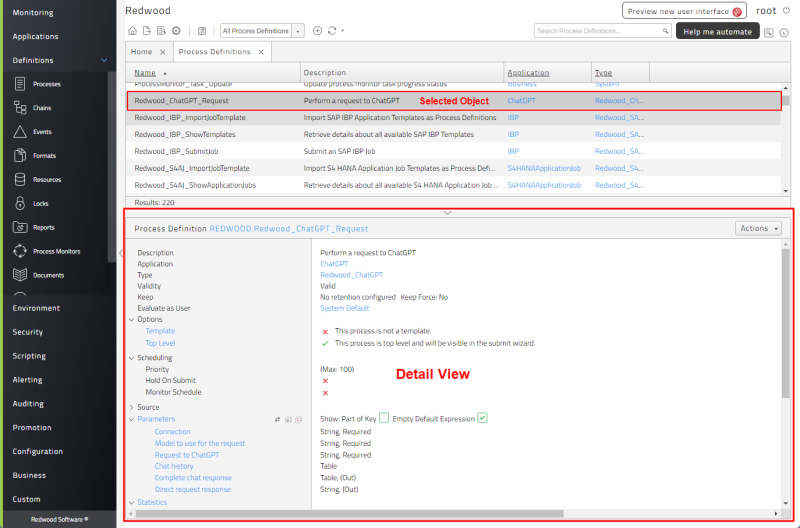Image resolution: width=800 pixels, height=528 pixels.
Task: Open the System Default link
Action: pyautogui.click(x=344, y=308)
